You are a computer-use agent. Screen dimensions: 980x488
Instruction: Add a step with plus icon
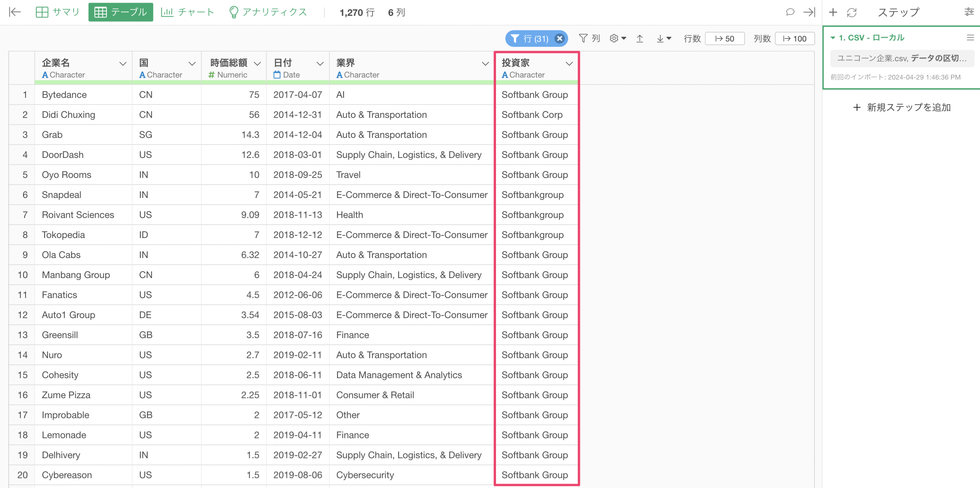[x=833, y=12]
